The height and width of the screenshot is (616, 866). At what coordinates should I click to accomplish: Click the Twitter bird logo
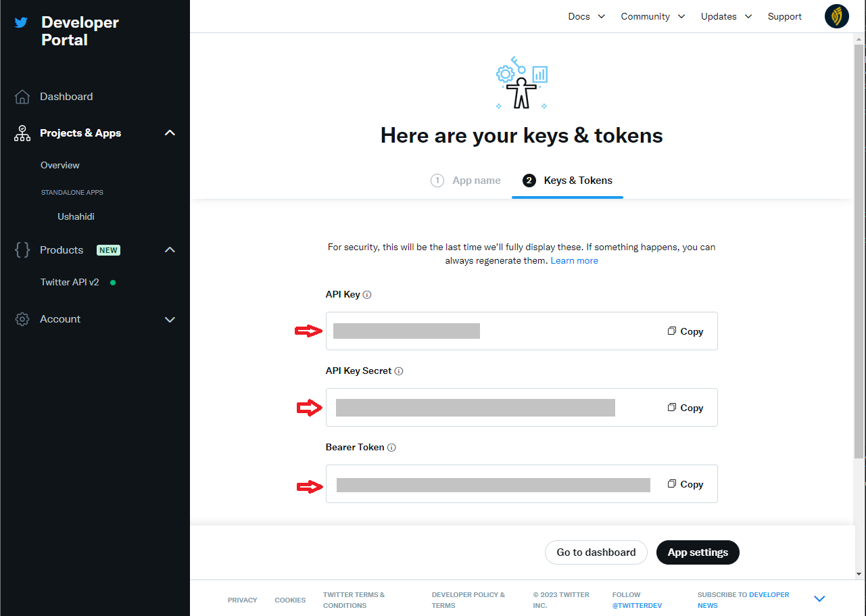click(22, 22)
